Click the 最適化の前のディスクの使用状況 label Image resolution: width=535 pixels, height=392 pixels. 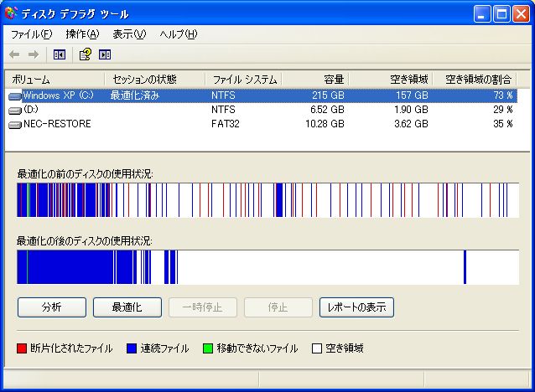point(85,174)
